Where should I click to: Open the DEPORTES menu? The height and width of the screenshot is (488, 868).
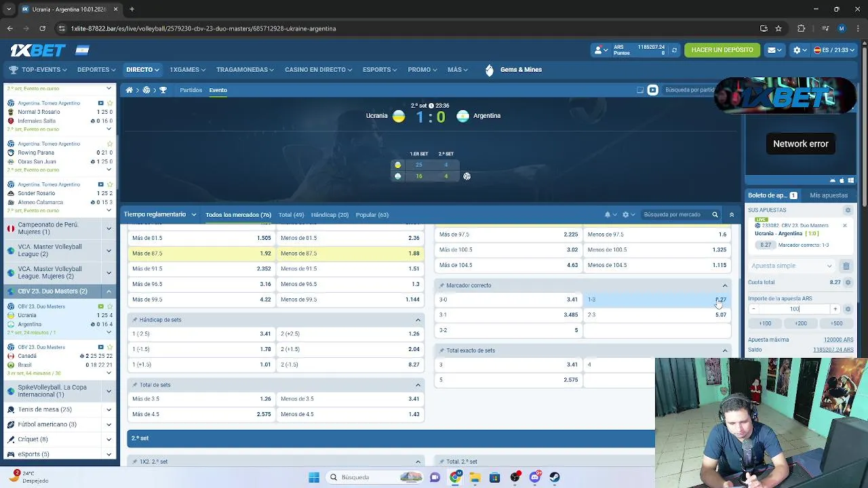96,70
